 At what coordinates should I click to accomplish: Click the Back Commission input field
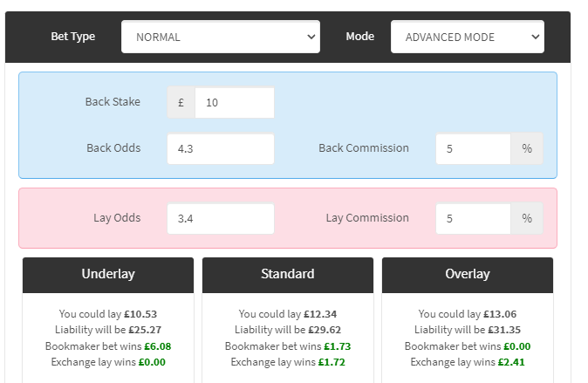[473, 148]
